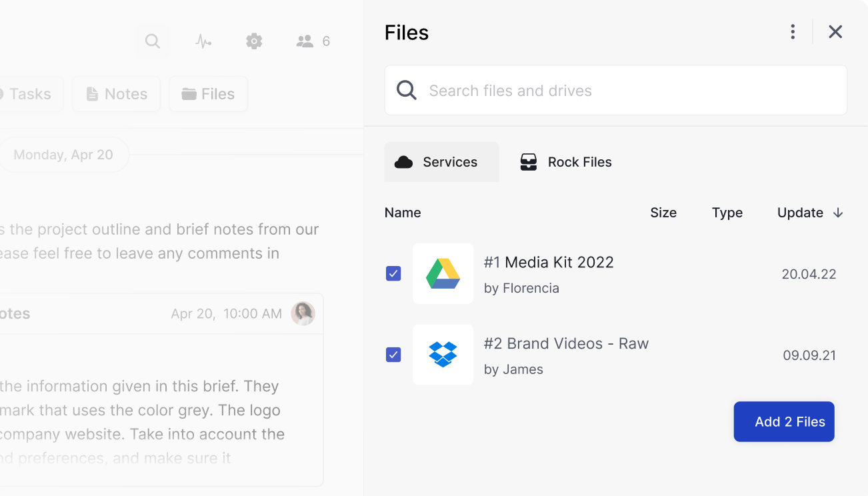Image resolution: width=868 pixels, height=496 pixels.
Task: Open the three-dot options menu in Files
Action: pos(793,32)
